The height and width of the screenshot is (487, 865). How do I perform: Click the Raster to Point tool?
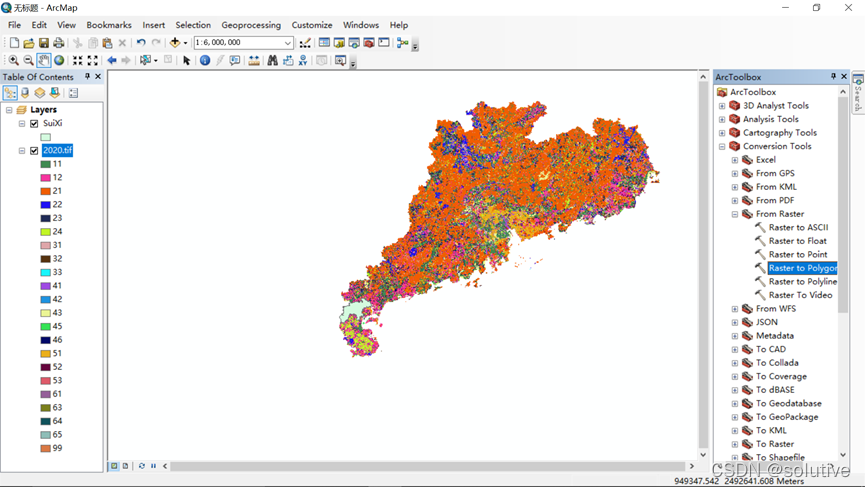coord(797,255)
